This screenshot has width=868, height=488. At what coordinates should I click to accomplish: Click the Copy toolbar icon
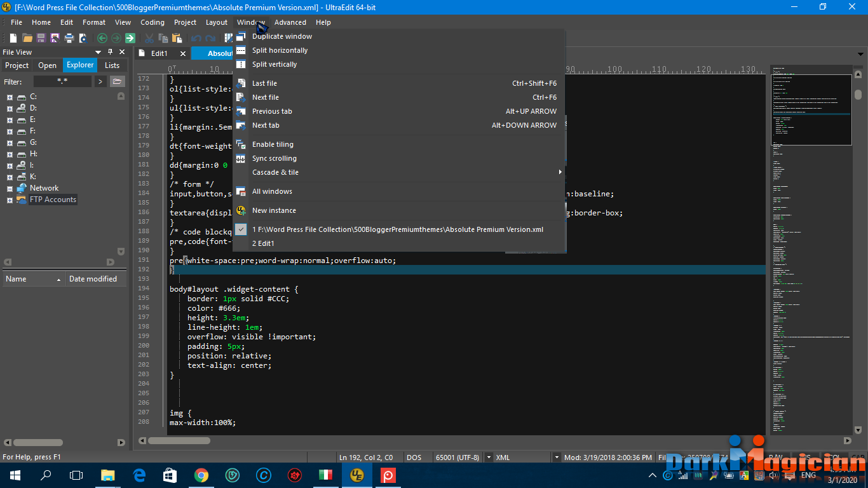(x=163, y=38)
